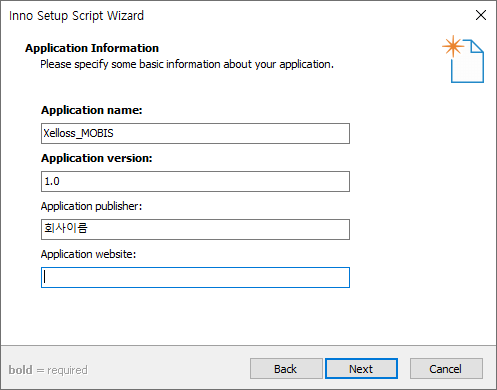Click the "Application publisher:" label
This screenshot has height=390, width=497.
click(91, 206)
